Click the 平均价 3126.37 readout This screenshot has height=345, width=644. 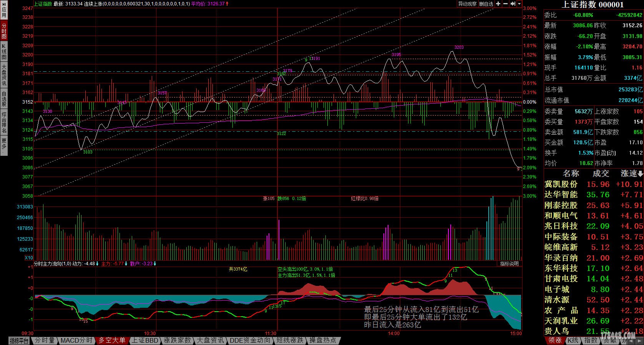click(x=208, y=4)
